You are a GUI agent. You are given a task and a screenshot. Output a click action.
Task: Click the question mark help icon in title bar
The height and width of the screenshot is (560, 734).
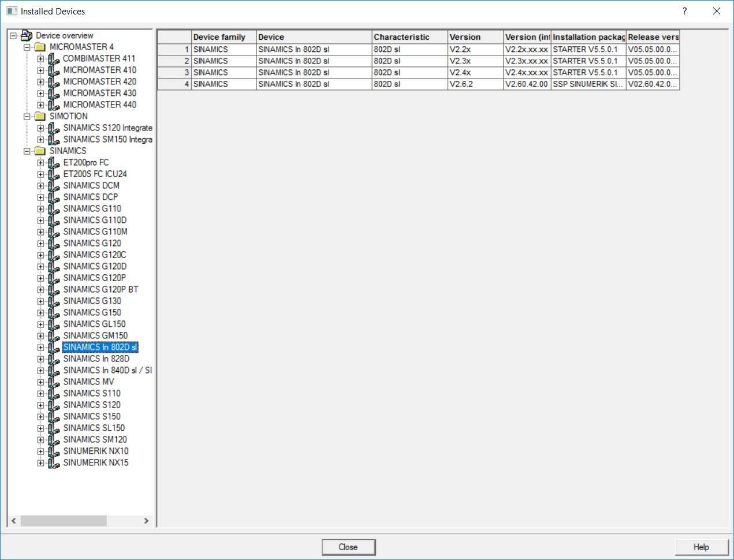point(685,11)
